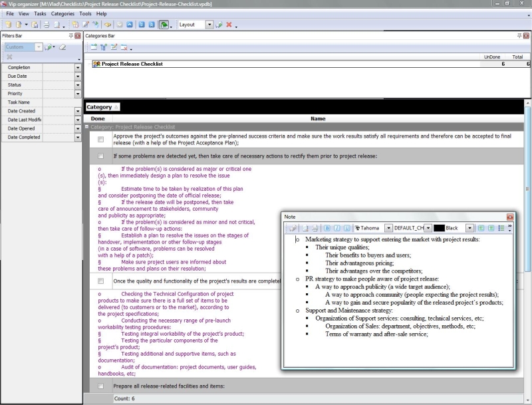The width and height of the screenshot is (532, 405).
Task: Click Underline in the Note toolbar
Action: pyautogui.click(x=346, y=227)
